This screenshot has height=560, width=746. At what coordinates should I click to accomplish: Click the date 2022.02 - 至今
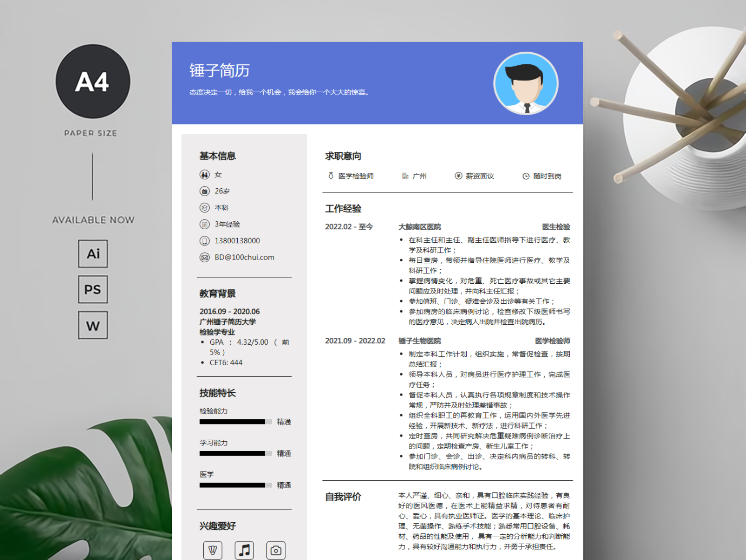point(349,227)
